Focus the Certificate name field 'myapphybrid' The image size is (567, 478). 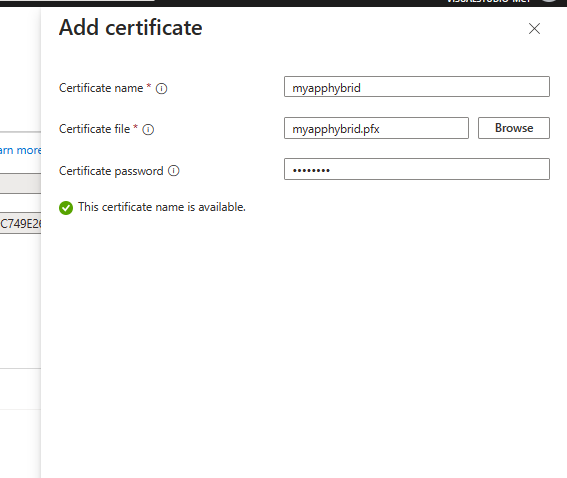417,87
